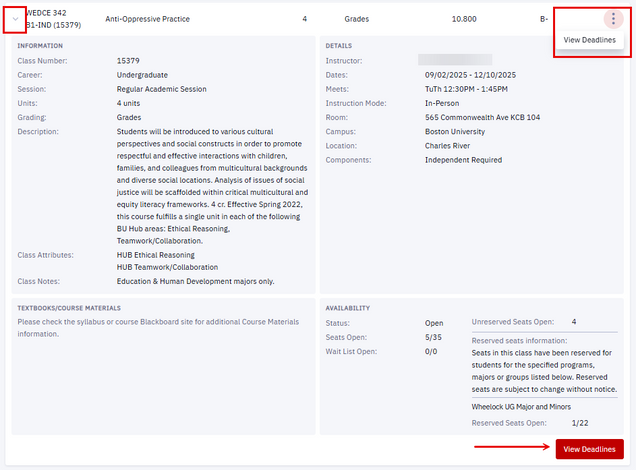The height and width of the screenshot is (470, 636).
Task: Collapse the WEDCE 342 class row chevron
Action: point(15,19)
